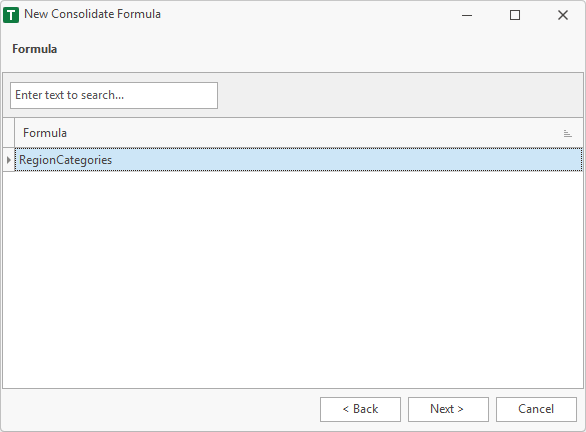Click the green T application icon
Image resolution: width=586 pixels, height=432 pixels.
click(x=11, y=15)
